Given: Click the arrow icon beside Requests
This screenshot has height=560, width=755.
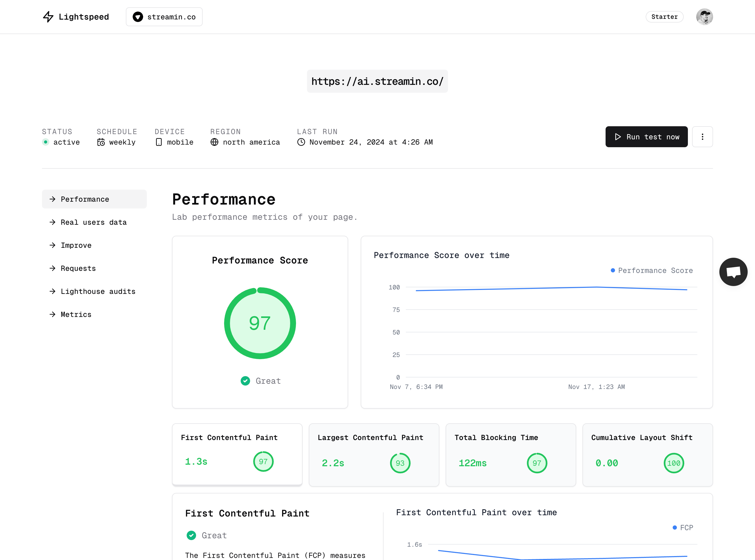Looking at the screenshot, I should click(x=52, y=268).
